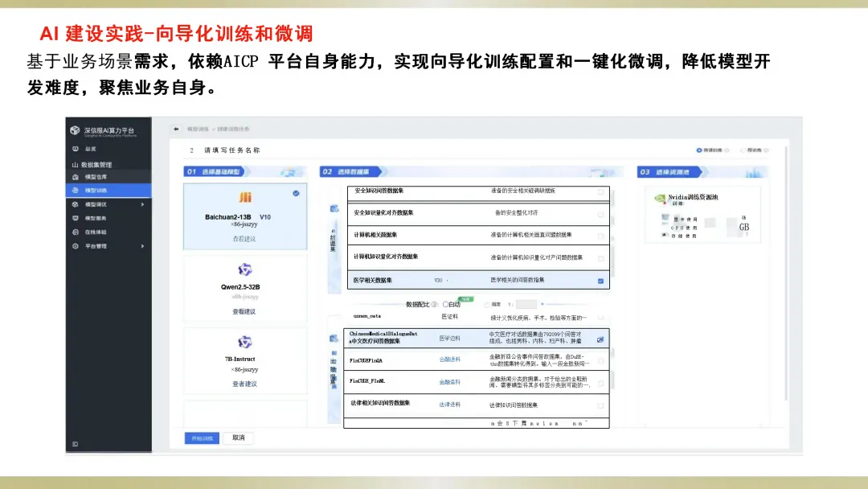Screen dimensions: 868x489
Task: Check 计算机相关数据集 row checkbox
Action: (x=600, y=236)
